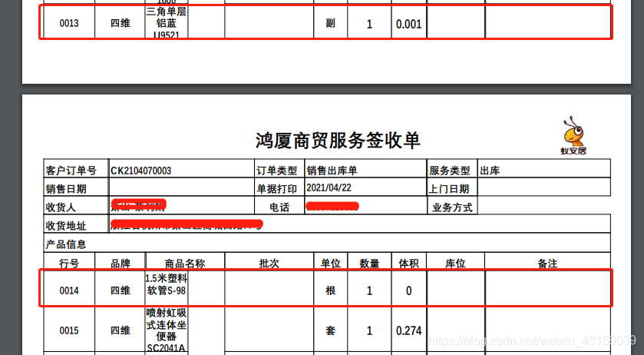Image resolution: width=644 pixels, height=355 pixels.
Task: Click the 备注 column header
Action: pos(547,264)
